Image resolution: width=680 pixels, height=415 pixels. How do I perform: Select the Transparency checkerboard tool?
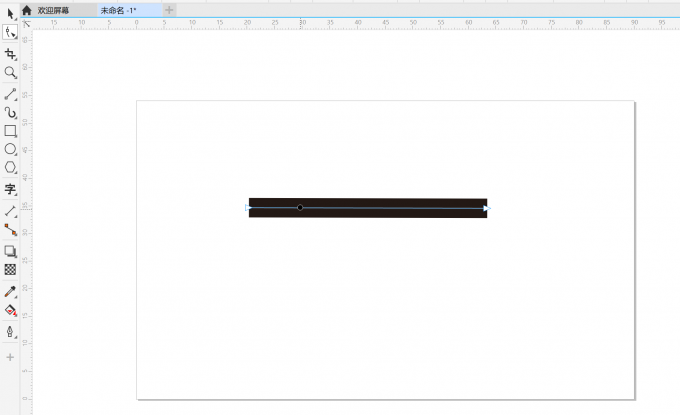click(x=10, y=270)
